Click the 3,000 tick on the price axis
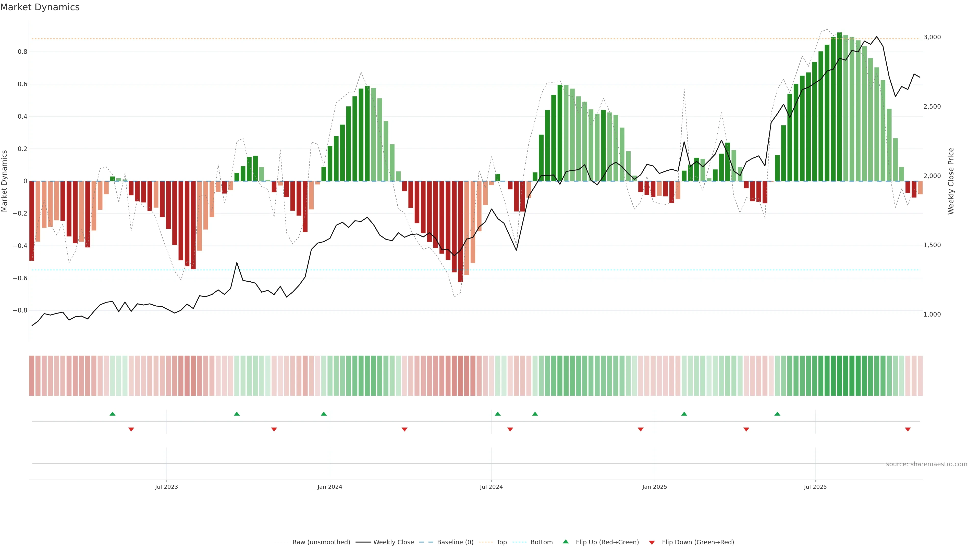This screenshot has height=551, width=980. 932,37
